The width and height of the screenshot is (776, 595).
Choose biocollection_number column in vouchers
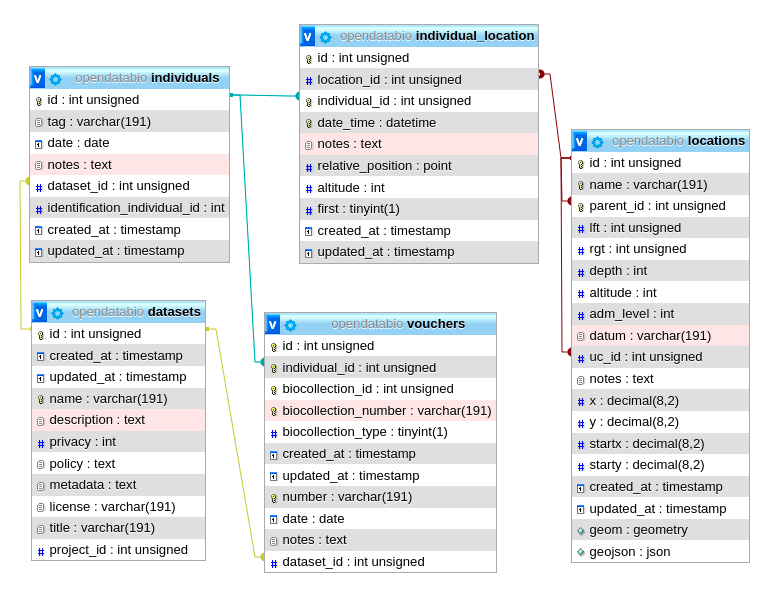click(x=386, y=410)
